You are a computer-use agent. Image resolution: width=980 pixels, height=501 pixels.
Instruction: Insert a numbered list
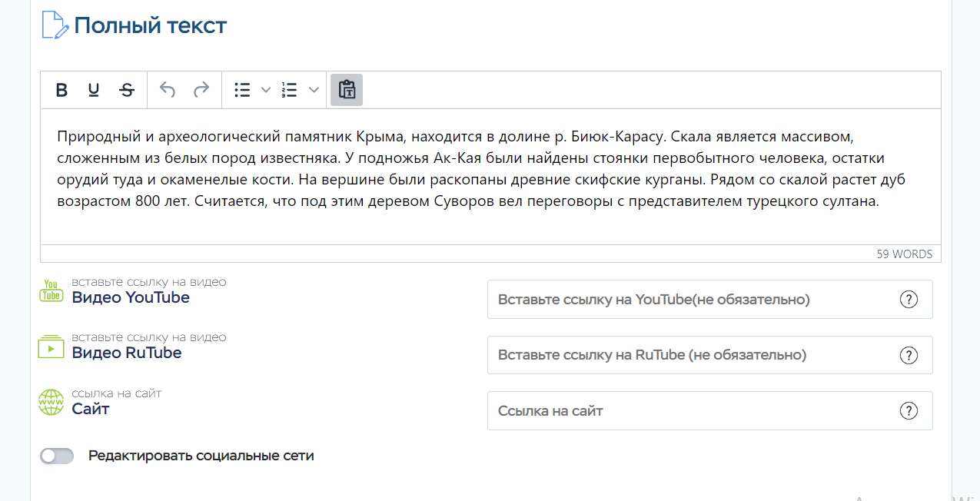pos(290,90)
